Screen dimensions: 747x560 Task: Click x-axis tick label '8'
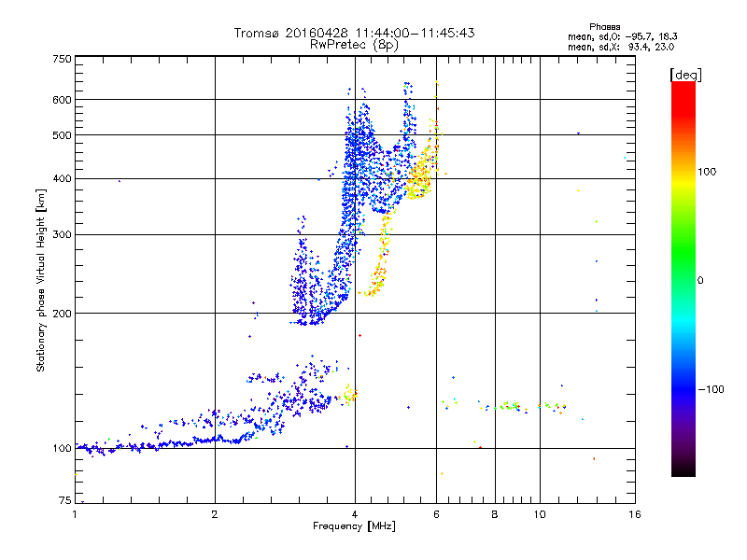(x=495, y=514)
